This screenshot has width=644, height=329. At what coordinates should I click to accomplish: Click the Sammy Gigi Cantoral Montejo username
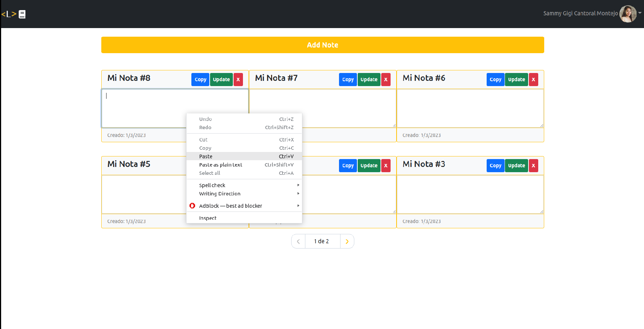click(580, 13)
